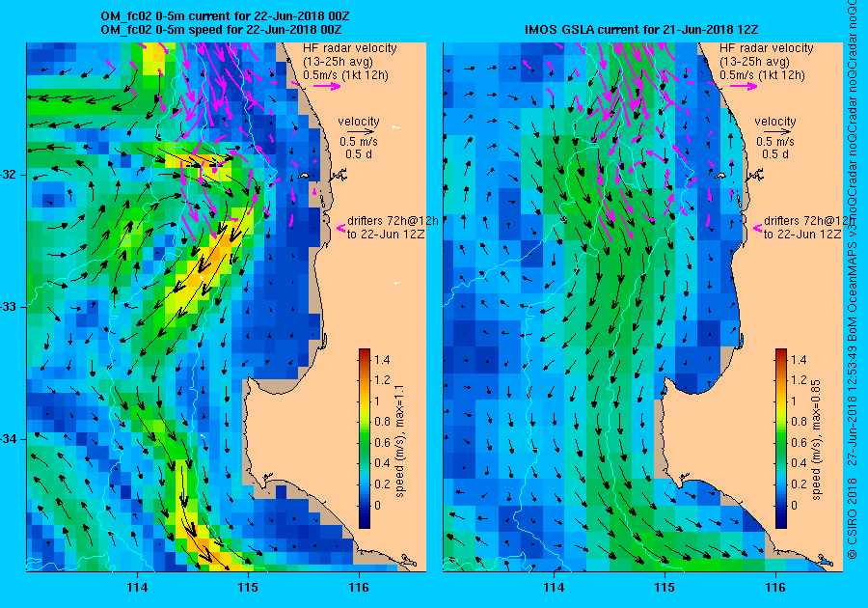
Task: Click 'HF radar velocity' label on left map
Action: pos(350,48)
